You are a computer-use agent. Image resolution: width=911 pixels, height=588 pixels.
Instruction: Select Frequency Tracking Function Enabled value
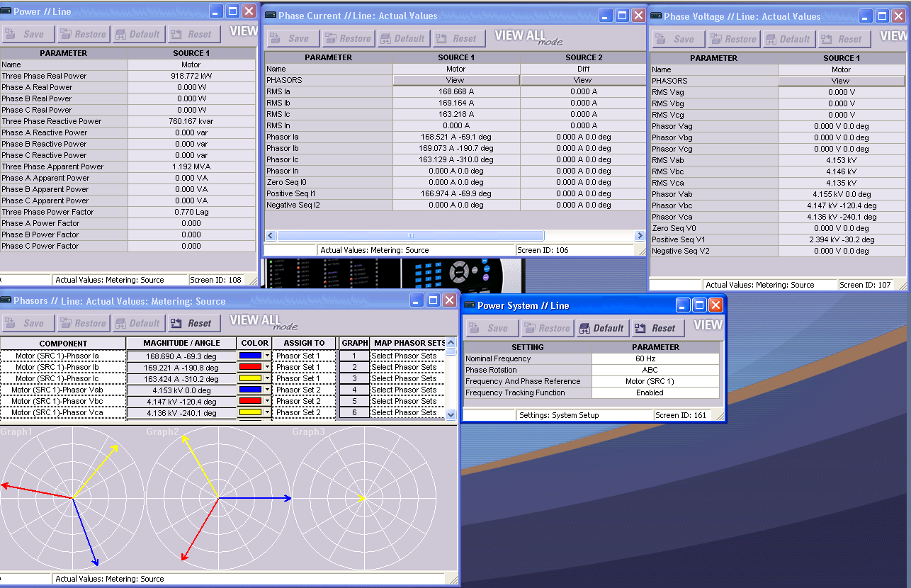pyautogui.click(x=655, y=392)
